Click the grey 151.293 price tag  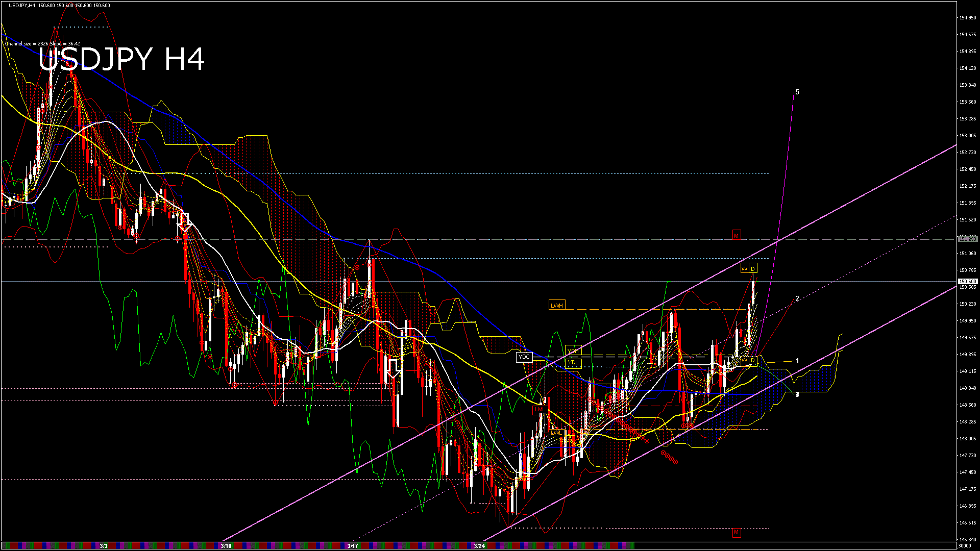click(x=968, y=239)
